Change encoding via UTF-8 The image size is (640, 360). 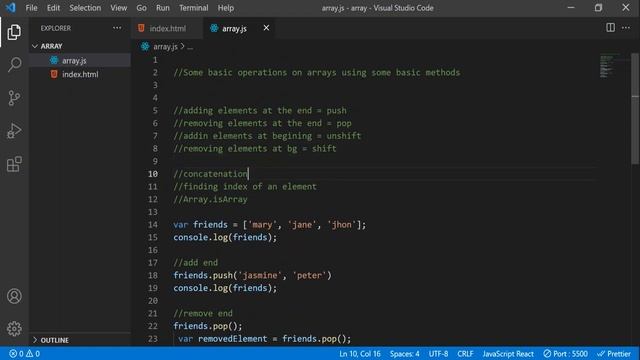[438, 354]
